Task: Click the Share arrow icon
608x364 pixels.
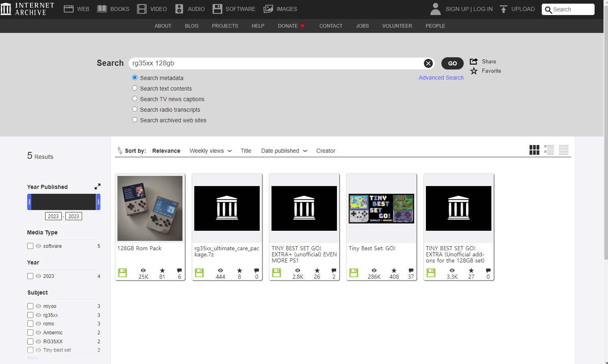Action: tap(473, 61)
